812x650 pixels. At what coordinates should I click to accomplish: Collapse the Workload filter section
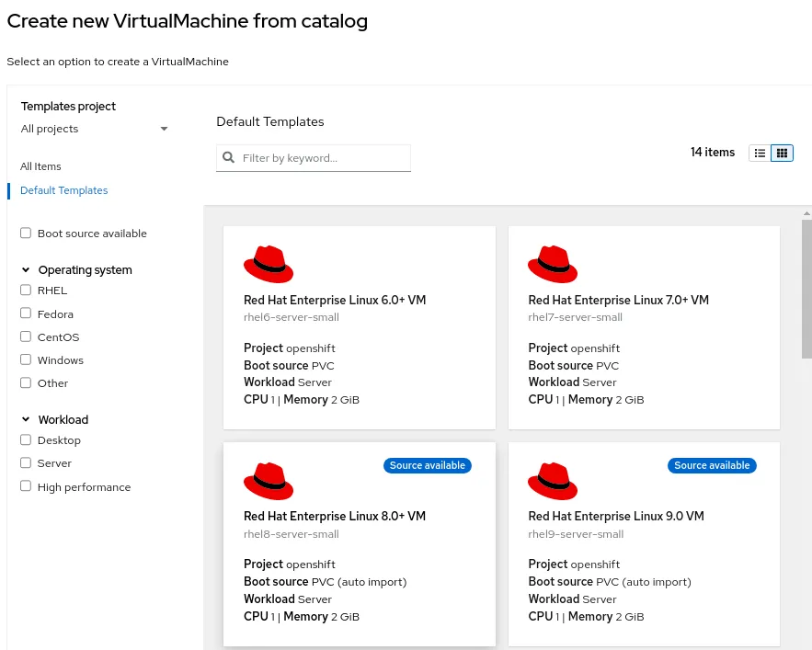pos(24,419)
